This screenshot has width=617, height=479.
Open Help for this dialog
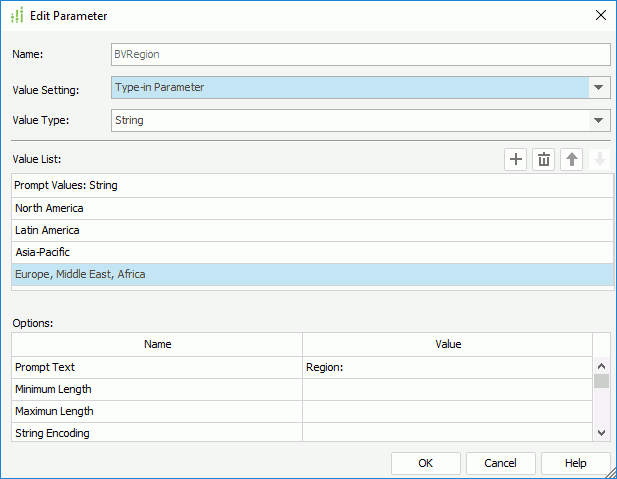pyautogui.click(x=575, y=463)
